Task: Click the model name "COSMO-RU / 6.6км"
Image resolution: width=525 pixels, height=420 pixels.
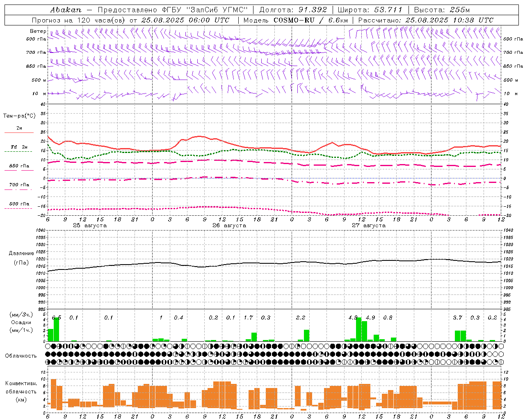Action: tap(311, 20)
